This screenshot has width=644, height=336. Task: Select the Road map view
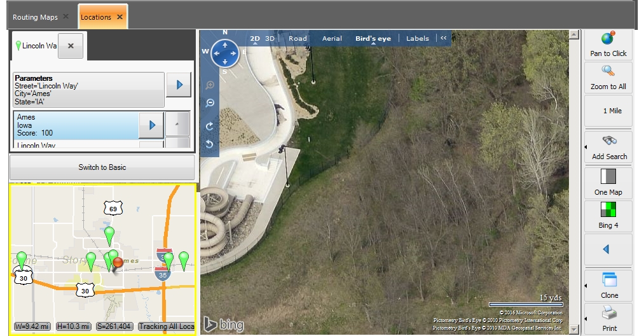coord(298,38)
